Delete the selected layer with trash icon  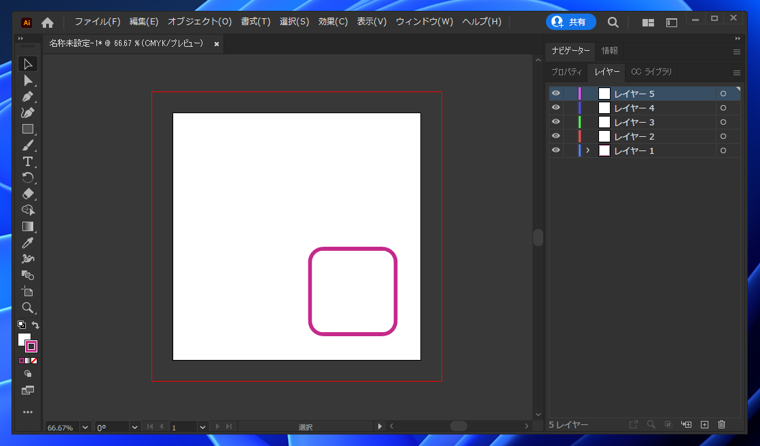click(x=721, y=425)
